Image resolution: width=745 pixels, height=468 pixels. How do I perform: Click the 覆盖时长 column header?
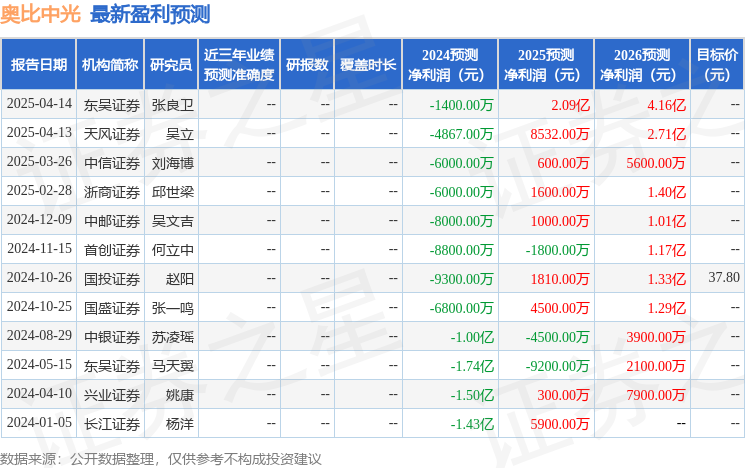(x=368, y=64)
